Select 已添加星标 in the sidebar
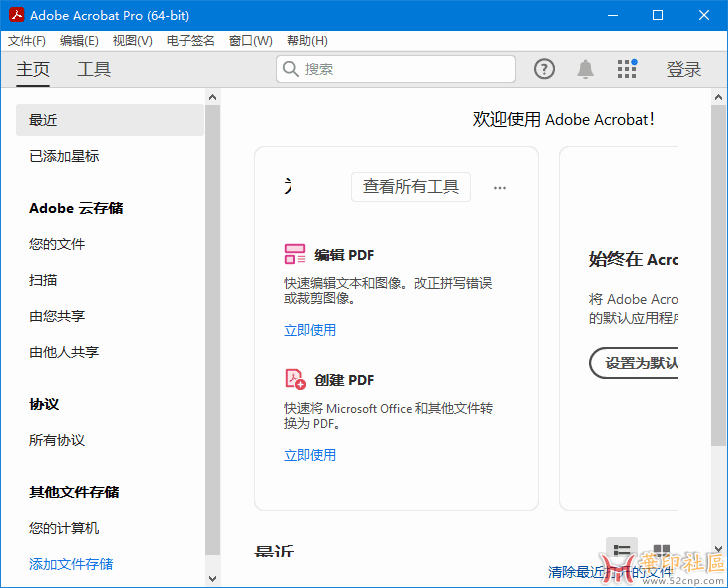Viewport: 728px width, 588px height. pos(64,156)
